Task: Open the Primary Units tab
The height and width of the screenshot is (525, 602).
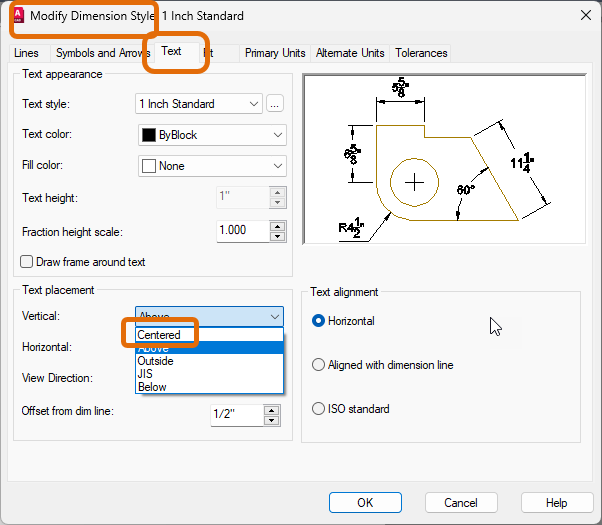Action: (x=275, y=53)
